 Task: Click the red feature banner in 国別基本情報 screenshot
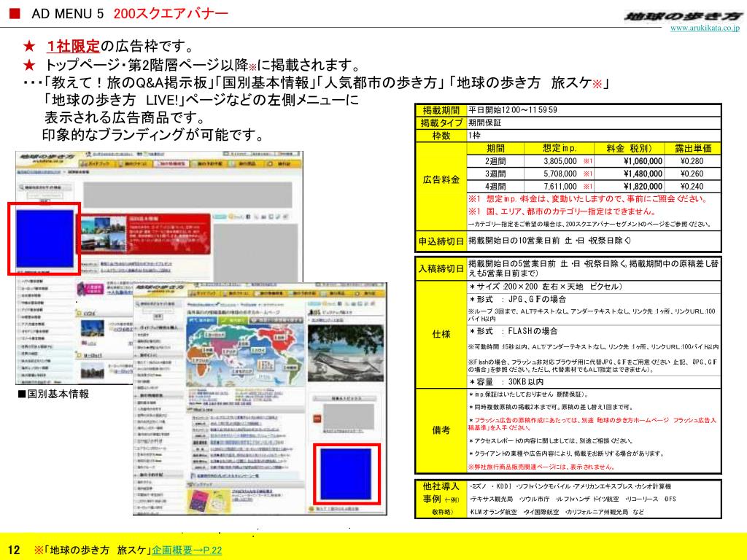click(144, 233)
